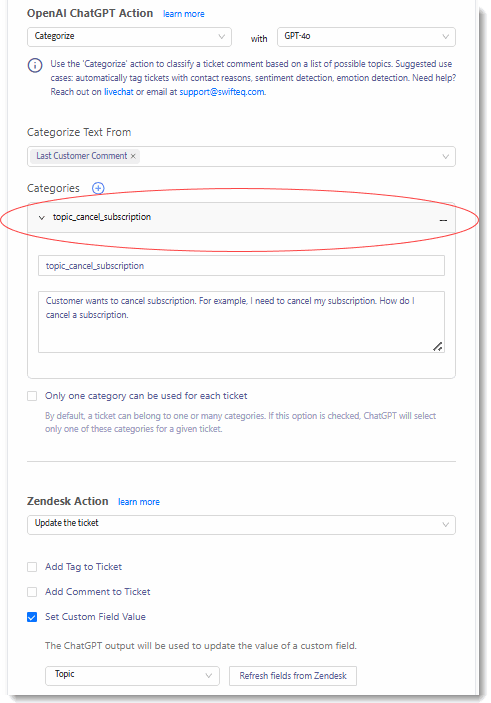Image resolution: width=491 pixels, height=703 pixels.
Task: Open the Zendesk Action learn more link
Action: 139,502
